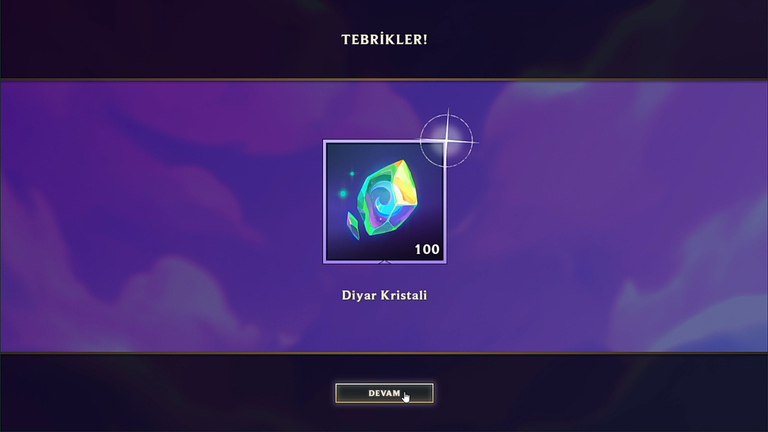Select the Diyar Kristali crystal reward icon
This screenshot has width=768, height=432.
click(x=384, y=202)
